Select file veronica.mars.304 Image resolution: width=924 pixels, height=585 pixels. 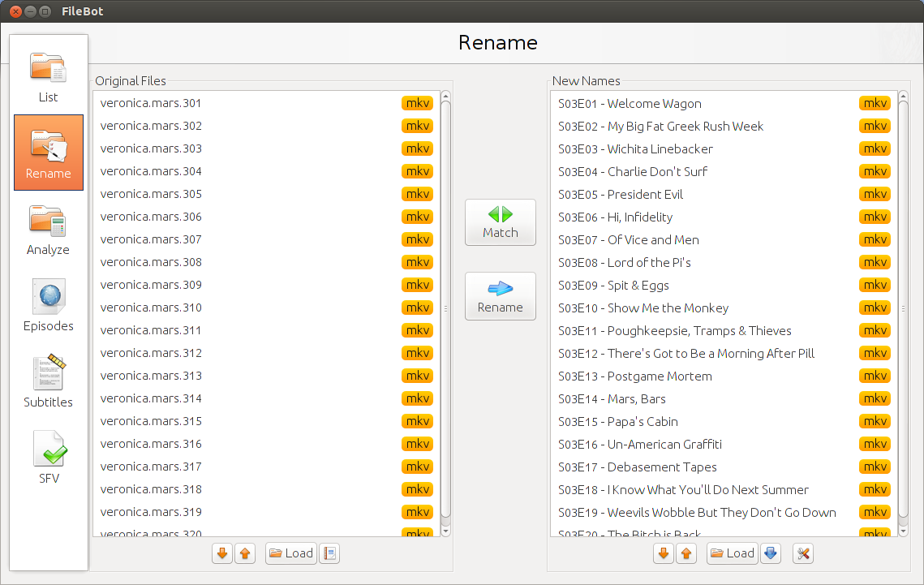click(x=266, y=171)
